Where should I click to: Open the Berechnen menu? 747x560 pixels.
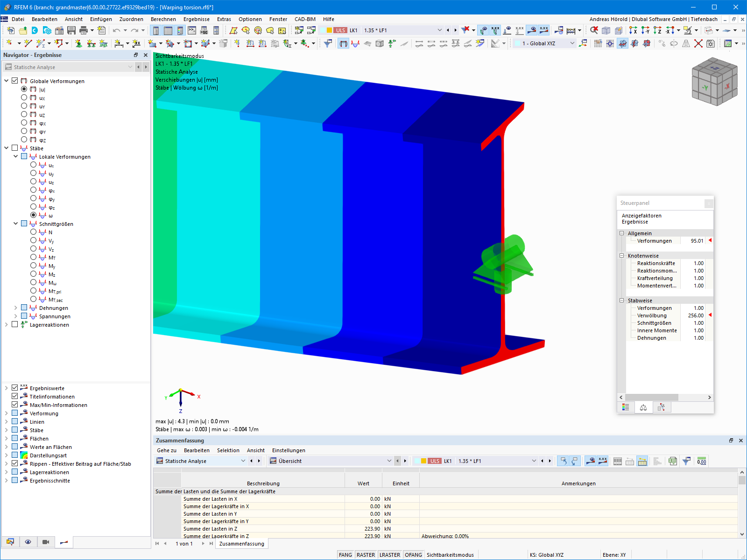point(163,19)
